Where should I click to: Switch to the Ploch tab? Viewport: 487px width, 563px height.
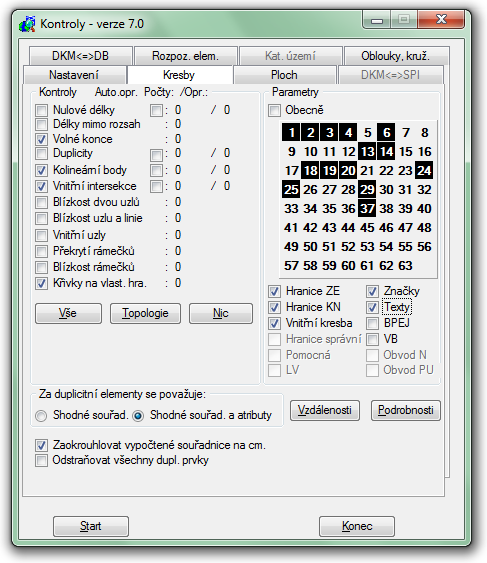(x=284, y=75)
